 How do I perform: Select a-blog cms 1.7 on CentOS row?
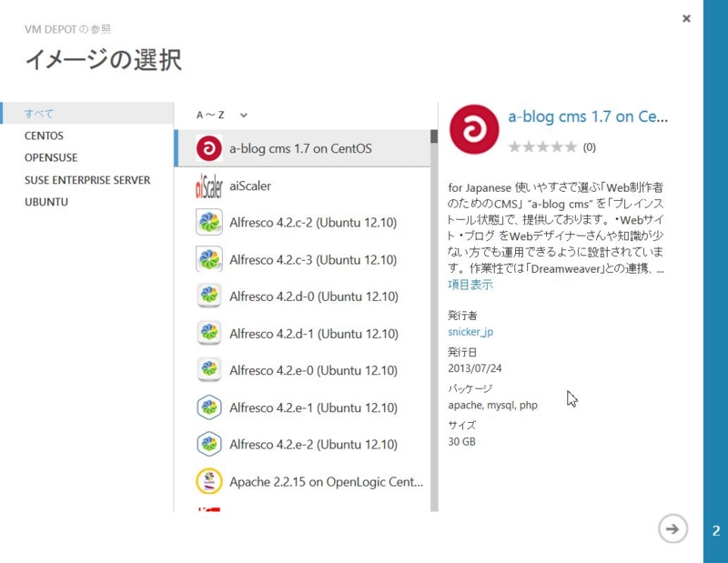point(303,148)
